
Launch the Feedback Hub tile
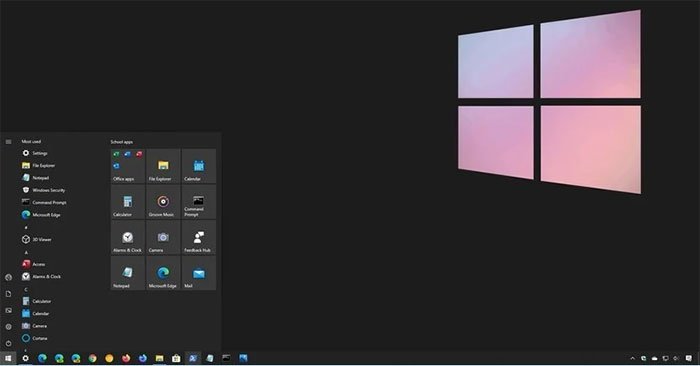199,237
